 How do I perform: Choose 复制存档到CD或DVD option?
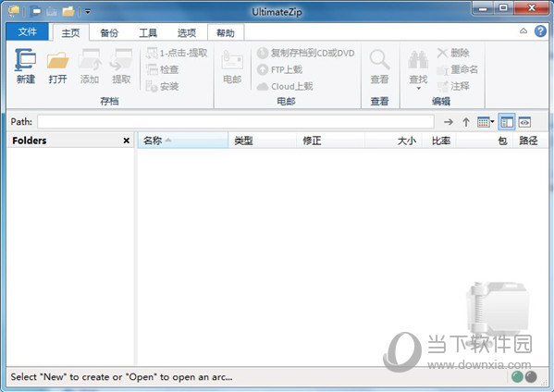coord(305,53)
